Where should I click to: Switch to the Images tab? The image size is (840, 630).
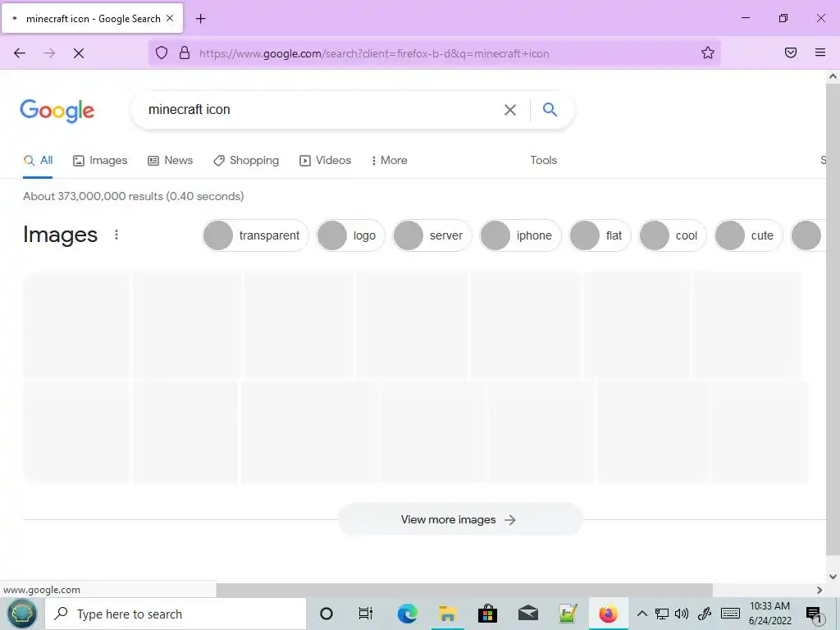coord(100,160)
